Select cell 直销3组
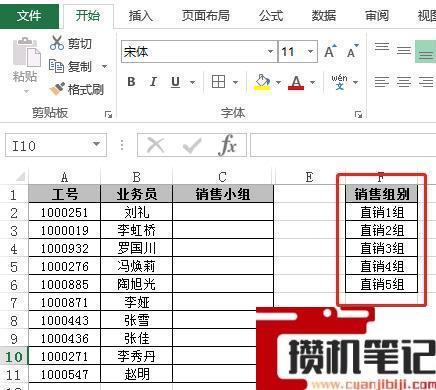Screen dimensions: 436x390 (382, 248)
